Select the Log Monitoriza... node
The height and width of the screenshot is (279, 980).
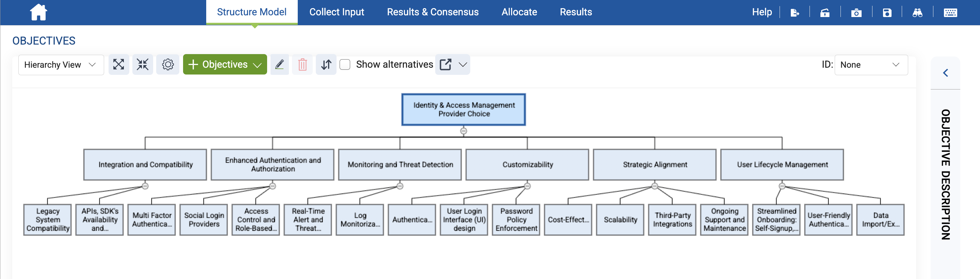[360, 219]
